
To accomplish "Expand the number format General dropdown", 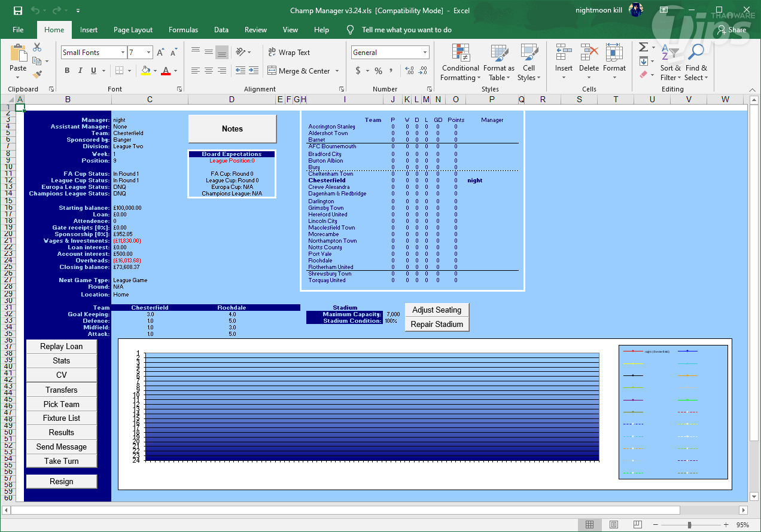I will pyautogui.click(x=425, y=53).
